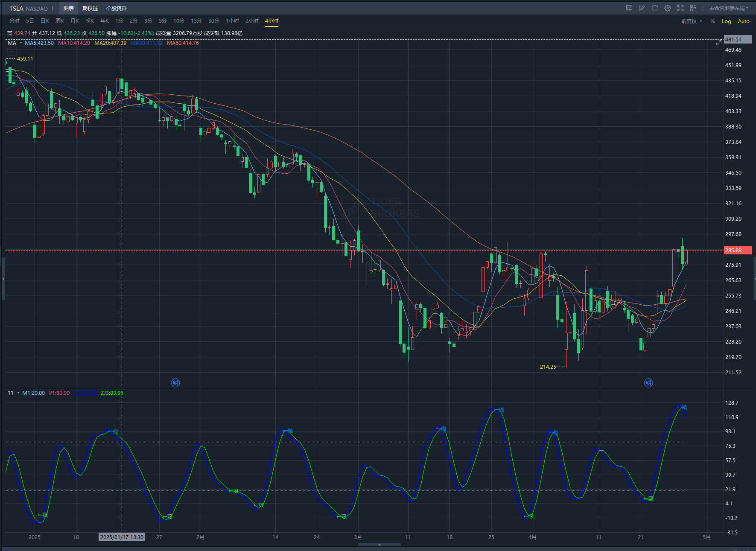Click the TSLA ticker symbol

click(16, 9)
